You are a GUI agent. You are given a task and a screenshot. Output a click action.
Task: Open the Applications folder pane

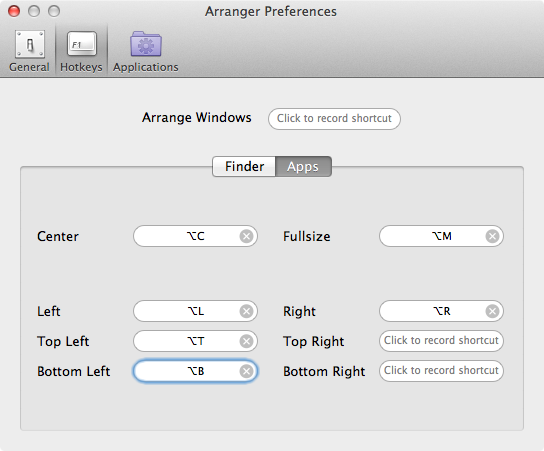pyautogui.click(x=145, y=51)
